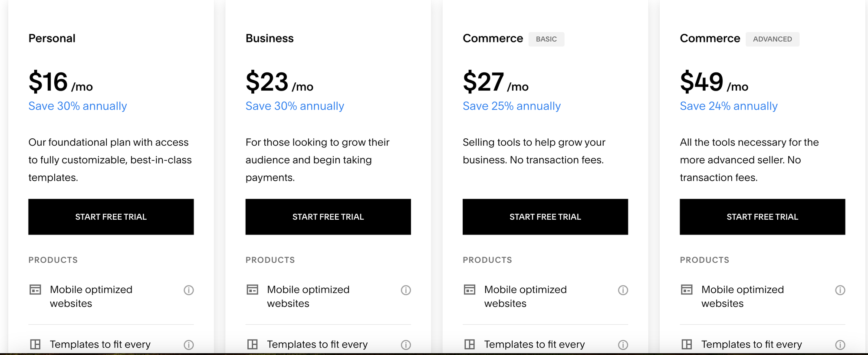Viewport: 868px width, 355px height.
Task: Click the templates icon in the Personal plan
Action: coord(36,344)
